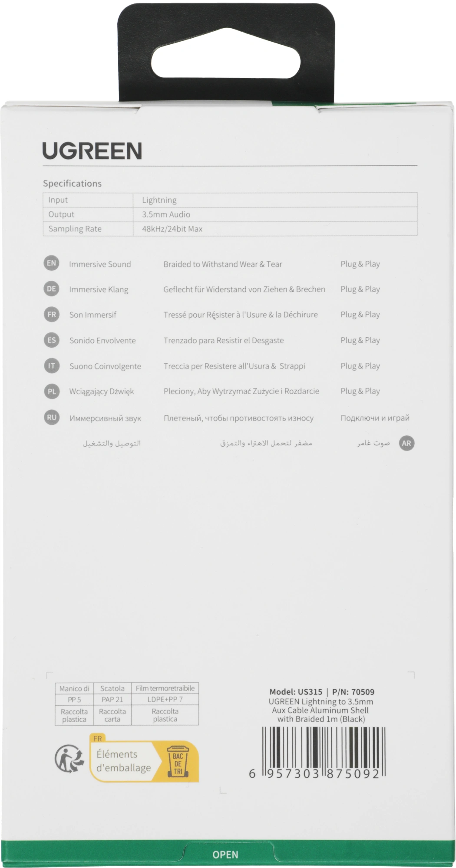This screenshot has width=456, height=868.
Task: Select the Lightning input value cell
Action: pyautogui.click(x=159, y=200)
